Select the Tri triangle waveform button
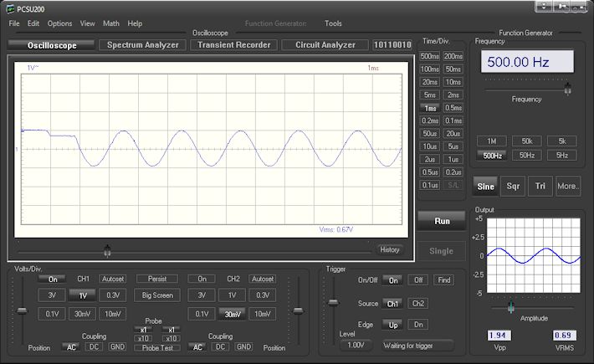 540,187
